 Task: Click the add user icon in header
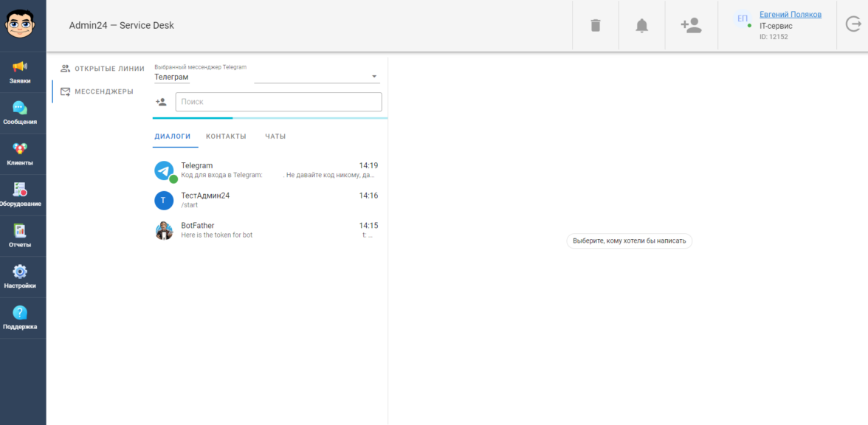[x=691, y=26]
